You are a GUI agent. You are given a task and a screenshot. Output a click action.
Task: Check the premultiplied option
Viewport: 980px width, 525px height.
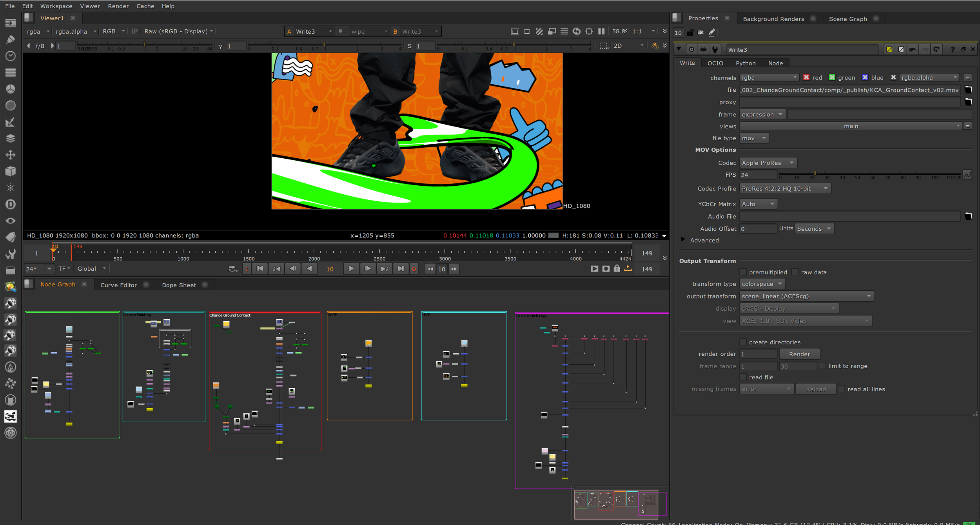tap(743, 272)
